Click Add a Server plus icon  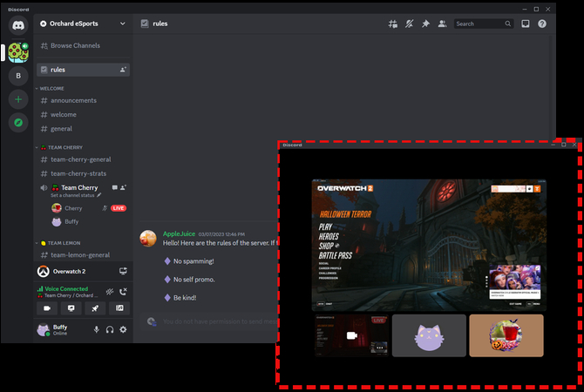click(18, 99)
